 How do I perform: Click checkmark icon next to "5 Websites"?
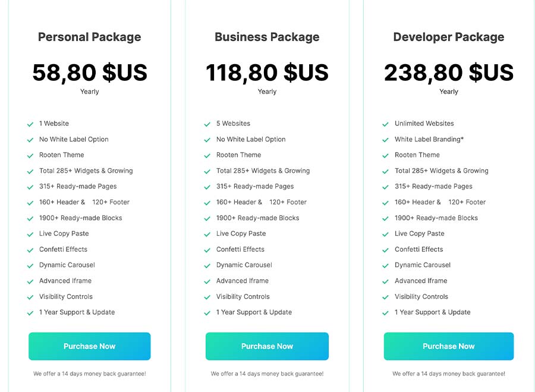(x=207, y=124)
